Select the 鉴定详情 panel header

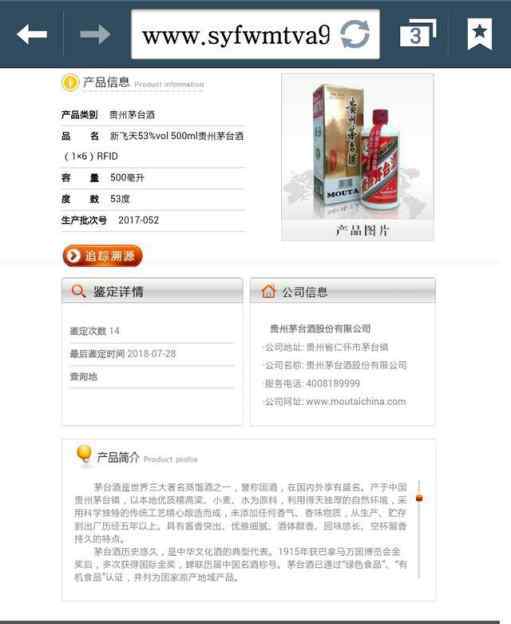(152, 291)
